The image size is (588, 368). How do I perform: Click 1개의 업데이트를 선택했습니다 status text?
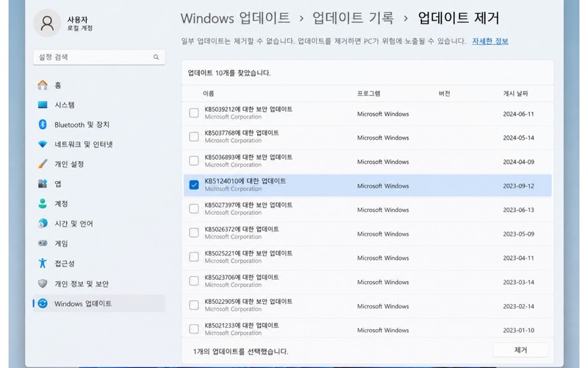point(240,352)
